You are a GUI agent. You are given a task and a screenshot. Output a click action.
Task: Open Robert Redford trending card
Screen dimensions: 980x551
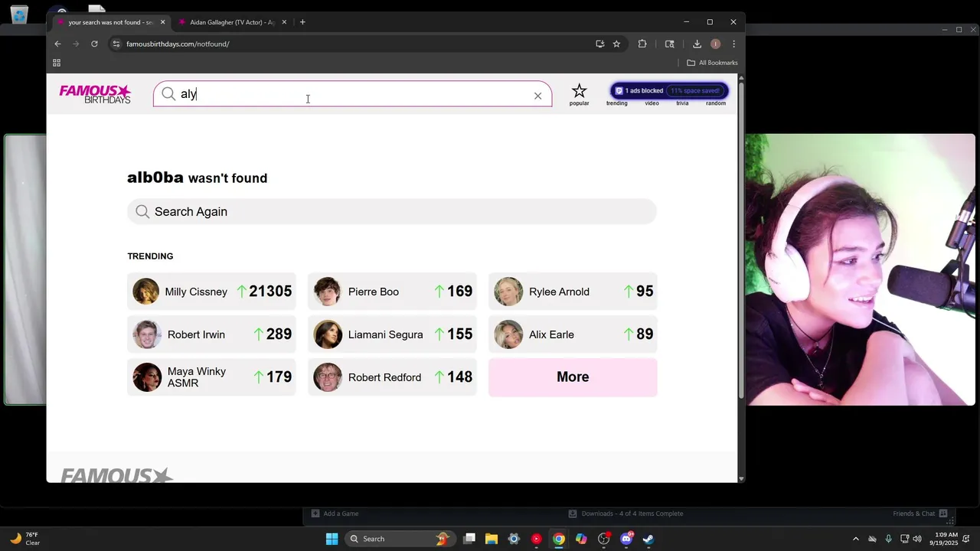click(x=392, y=377)
